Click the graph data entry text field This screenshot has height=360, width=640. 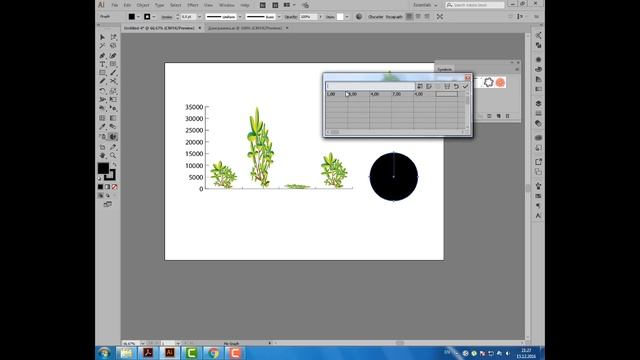370,86
